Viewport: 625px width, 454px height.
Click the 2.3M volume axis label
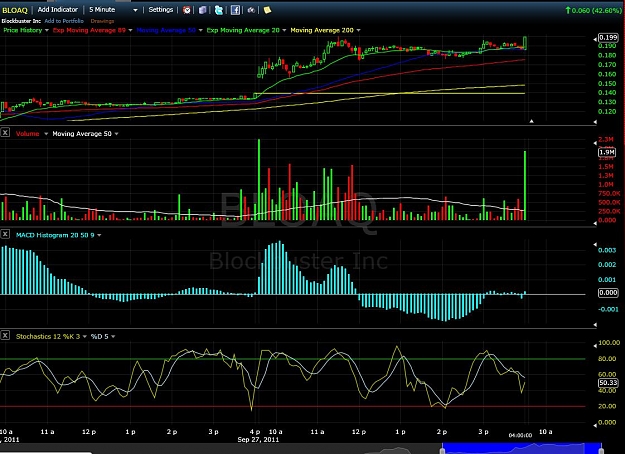point(606,139)
